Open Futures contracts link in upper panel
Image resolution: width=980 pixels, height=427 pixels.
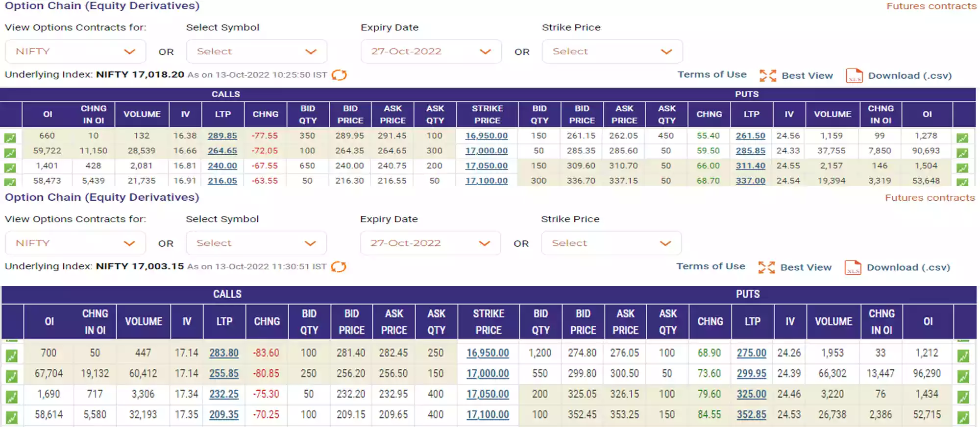(931, 6)
